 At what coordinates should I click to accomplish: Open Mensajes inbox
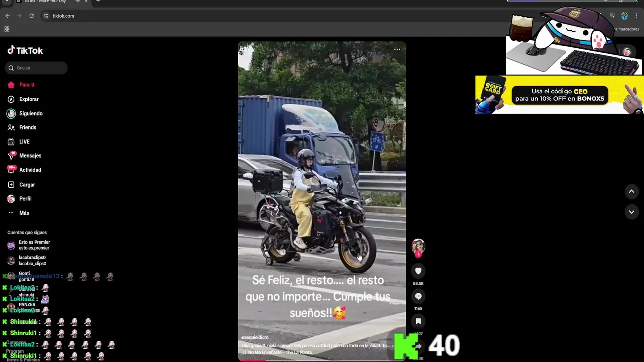[24, 156]
